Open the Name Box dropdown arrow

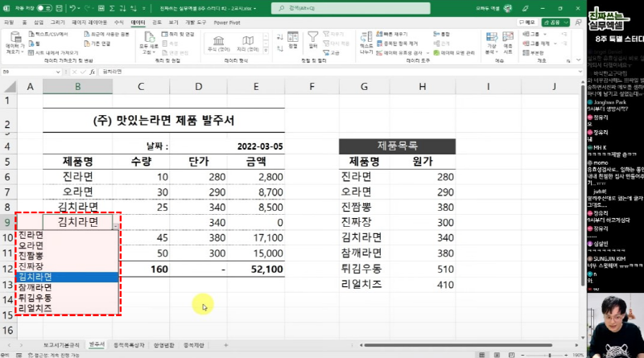pos(58,72)
